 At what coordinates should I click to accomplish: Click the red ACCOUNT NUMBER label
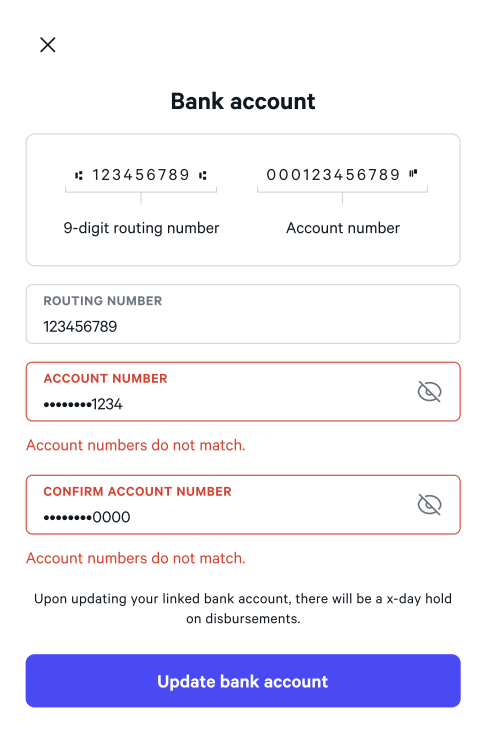(x=105, y=378)
